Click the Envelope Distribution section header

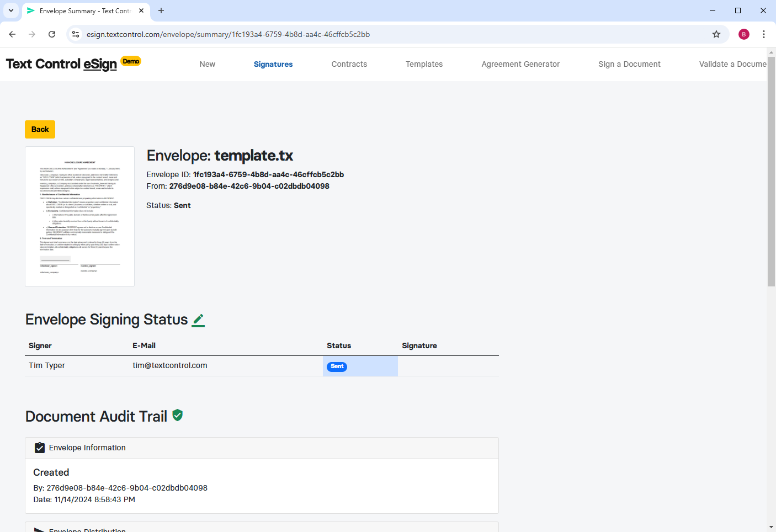[262, 528]
